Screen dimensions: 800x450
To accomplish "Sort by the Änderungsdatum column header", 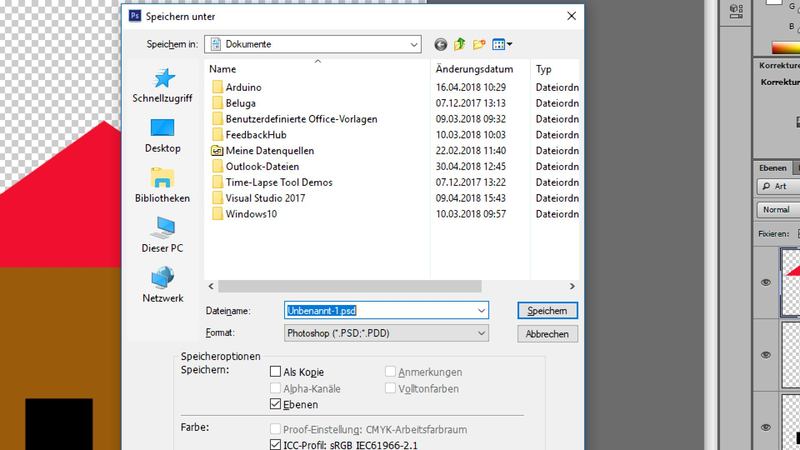I will click(474, 69).
